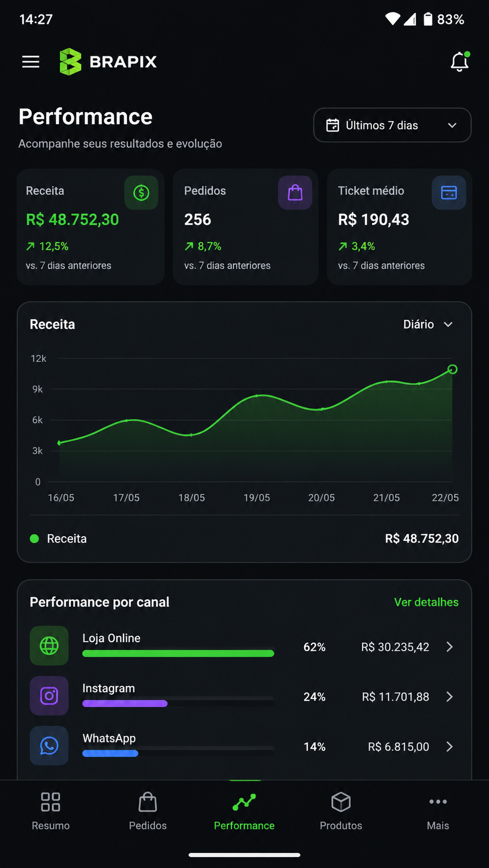Tap the Produtos box icon
Image resolution: width=489 pixels, height=868 pixels.
pyautogui.click(x=341, y=802)
